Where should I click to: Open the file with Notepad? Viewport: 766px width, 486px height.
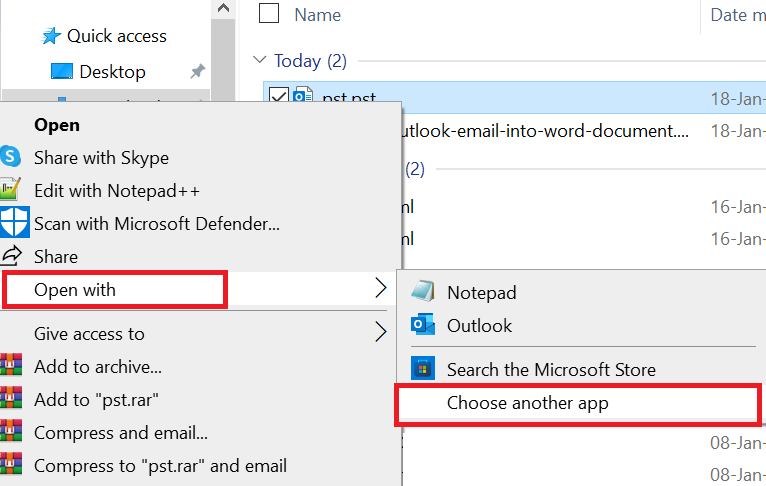482,293
